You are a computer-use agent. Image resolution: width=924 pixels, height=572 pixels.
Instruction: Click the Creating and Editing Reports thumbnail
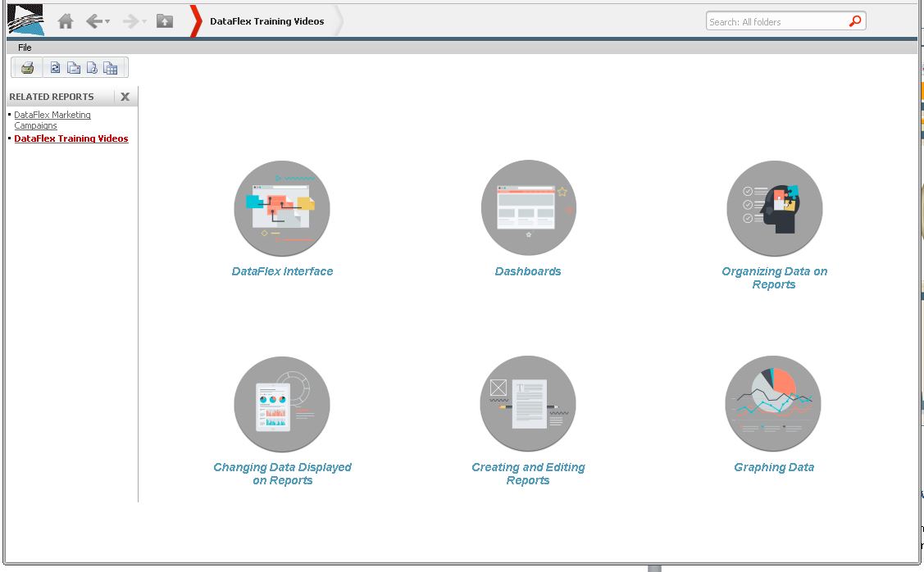coord(528,403)
